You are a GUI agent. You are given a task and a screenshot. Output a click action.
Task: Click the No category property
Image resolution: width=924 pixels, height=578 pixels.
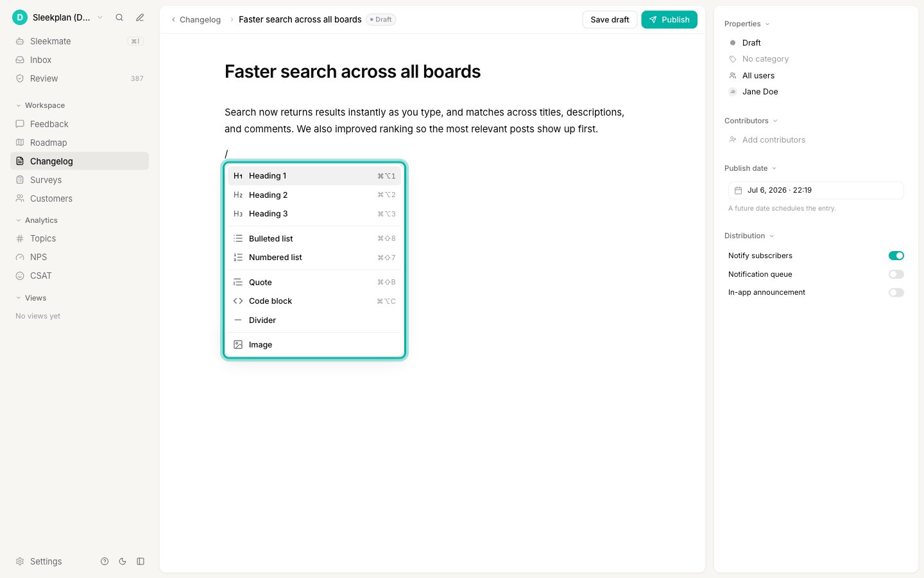pyautogui.click(x=766, y=59)
